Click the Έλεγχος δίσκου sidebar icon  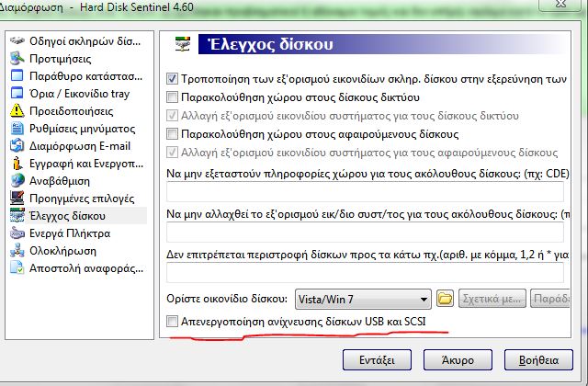coord(17,216)
